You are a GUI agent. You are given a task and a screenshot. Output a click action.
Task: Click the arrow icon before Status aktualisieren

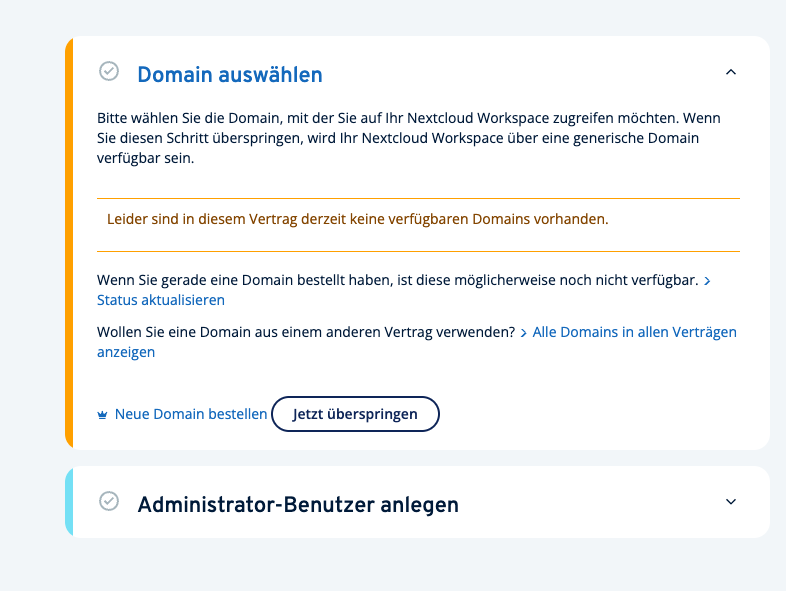click(707, 281)
